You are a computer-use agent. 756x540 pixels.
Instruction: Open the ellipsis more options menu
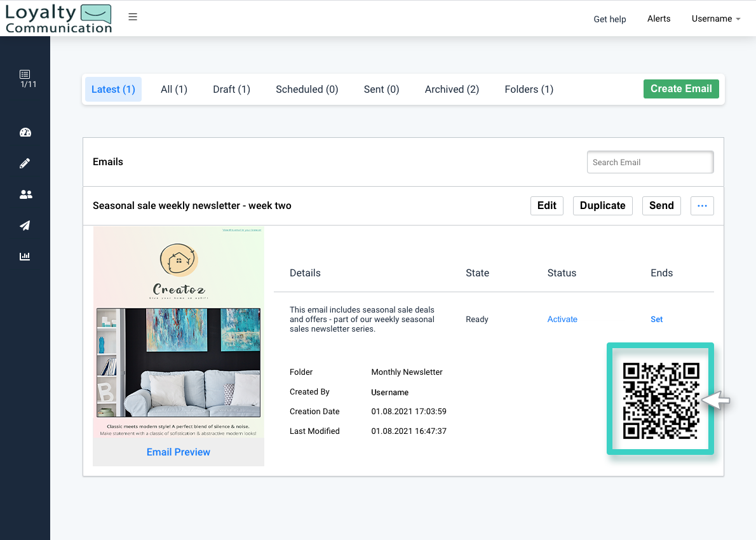pyautogui.click(x=702, y=205)
